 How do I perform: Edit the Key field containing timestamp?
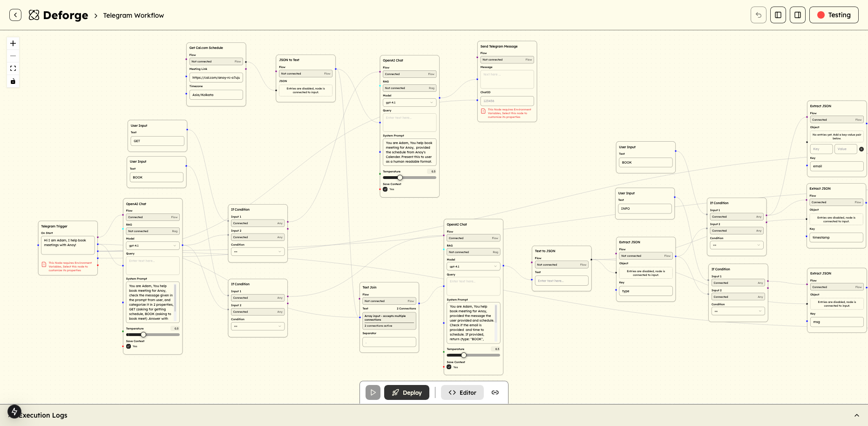pos(836,237)
